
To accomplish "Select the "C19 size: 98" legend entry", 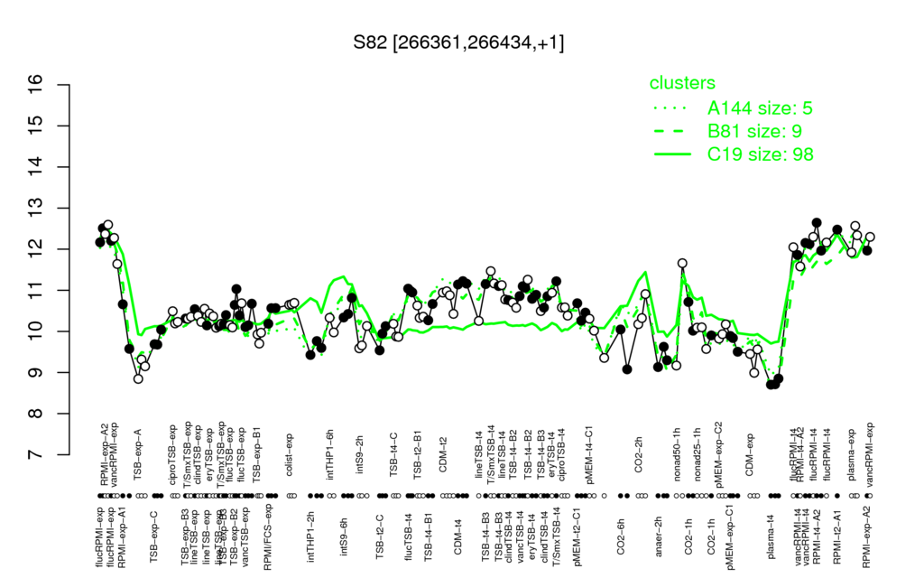I will [761, 154].
